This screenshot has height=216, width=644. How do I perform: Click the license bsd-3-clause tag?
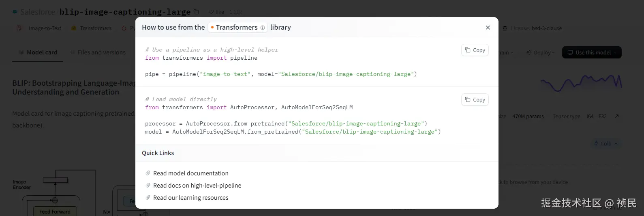(x=532, y=28)
